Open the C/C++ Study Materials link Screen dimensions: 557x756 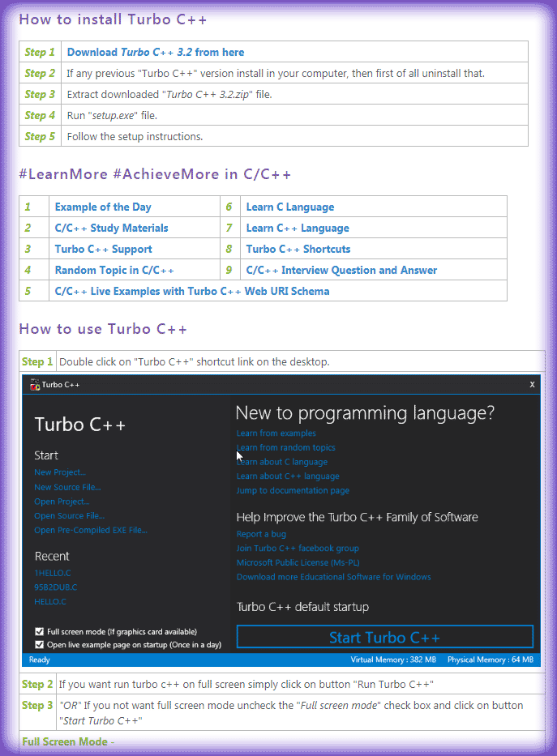click(x=111, y=228)
